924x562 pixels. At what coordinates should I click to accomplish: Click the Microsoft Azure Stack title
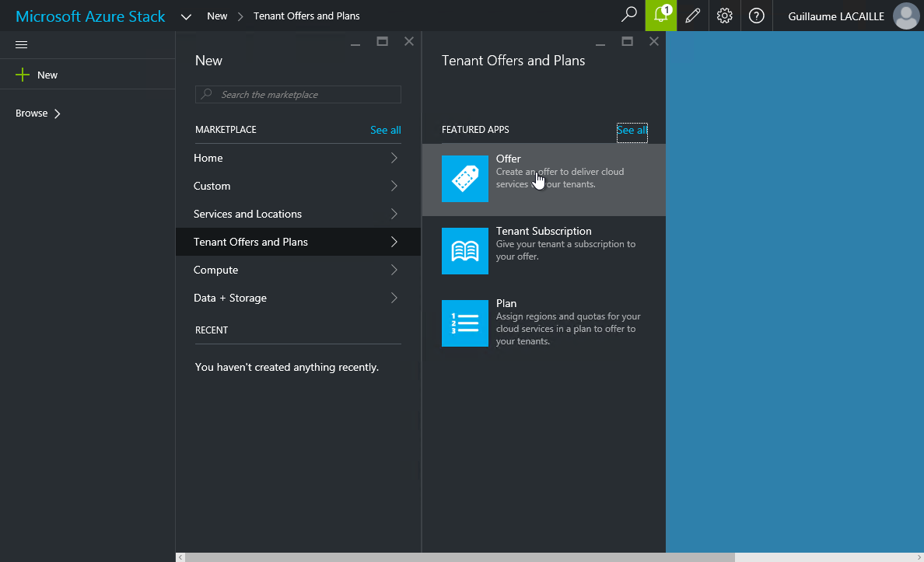click(90, 16)
